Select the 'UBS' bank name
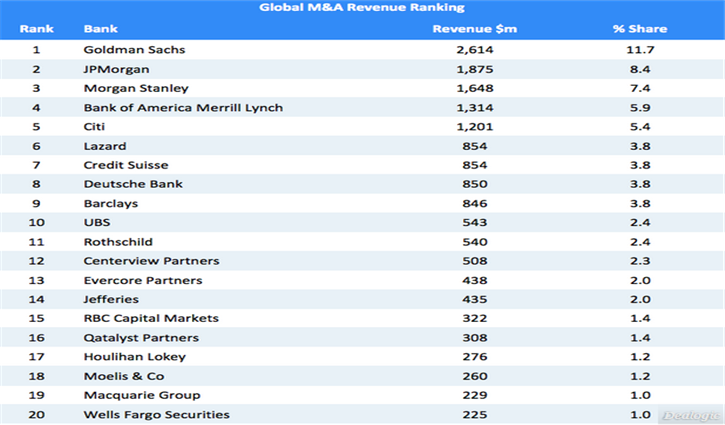 97,222
